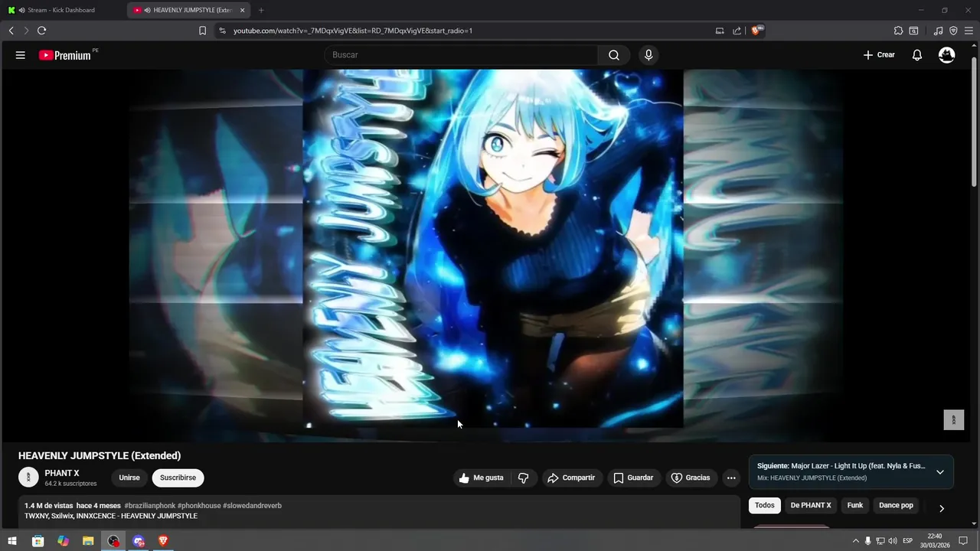Open OBS Studio on taskbar
Viewport: 980px width, 551px height.
click(x=113, y=541)
